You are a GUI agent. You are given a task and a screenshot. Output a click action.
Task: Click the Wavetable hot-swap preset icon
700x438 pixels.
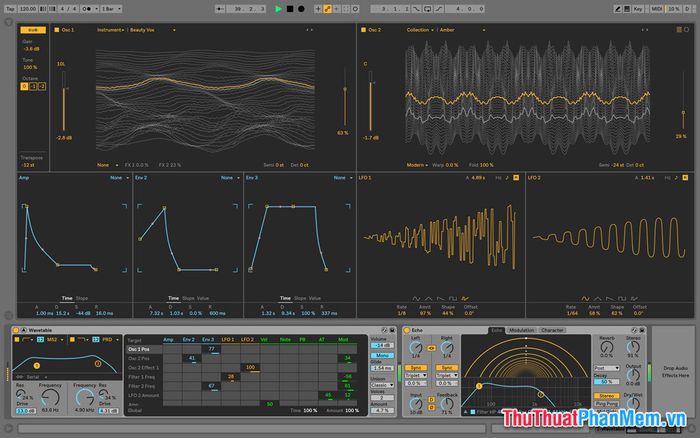point(384,330)
